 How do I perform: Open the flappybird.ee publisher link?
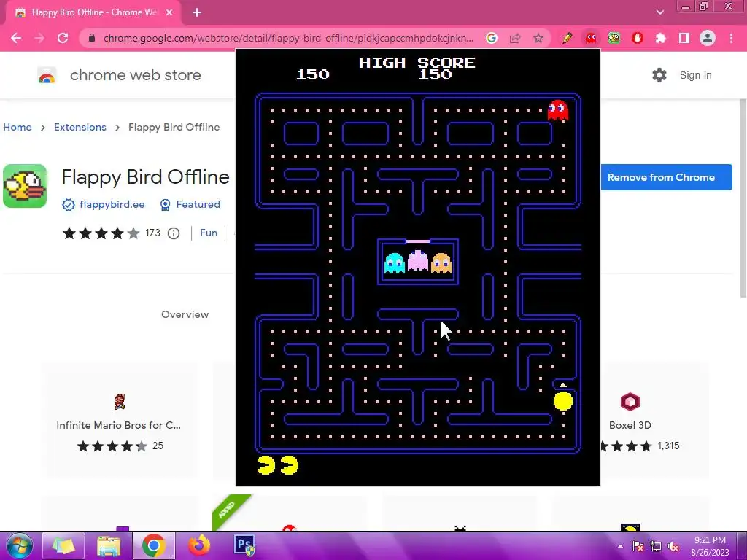[112, 204]
